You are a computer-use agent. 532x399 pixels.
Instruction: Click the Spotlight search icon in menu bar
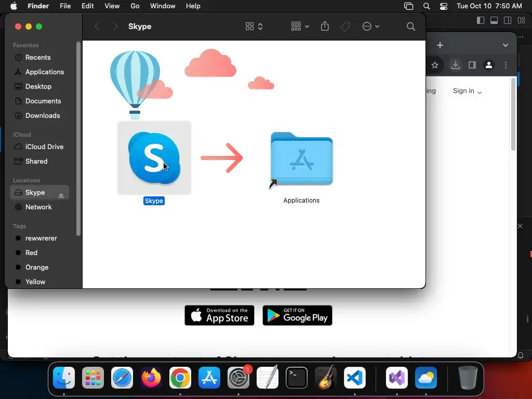click(427, 6)
